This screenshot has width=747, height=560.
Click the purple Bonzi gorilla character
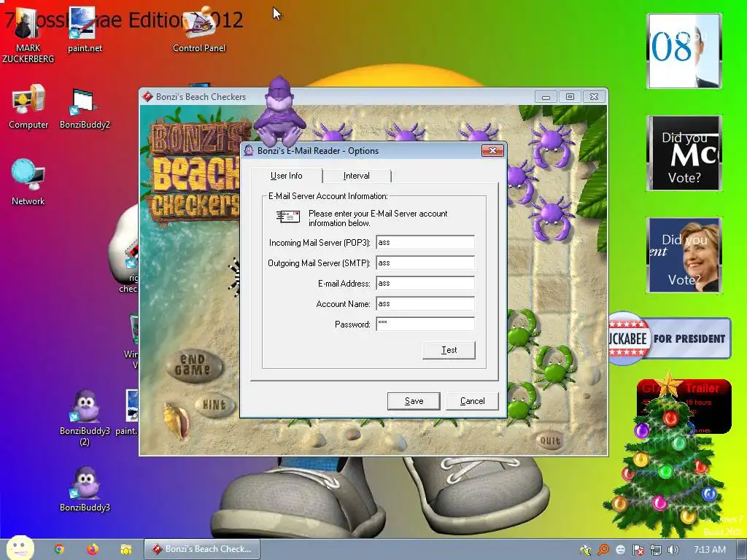[279, 112]
